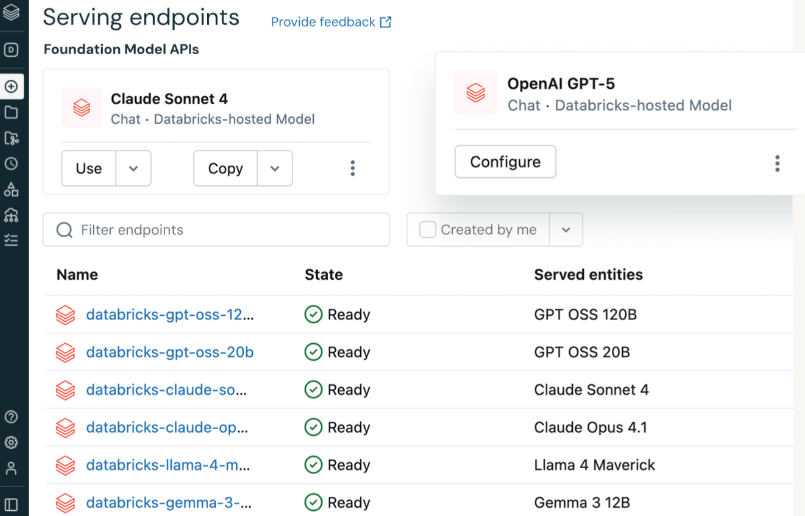
Task: Click the OpenAI GPT-5 card title
Action: click(561, 84)
